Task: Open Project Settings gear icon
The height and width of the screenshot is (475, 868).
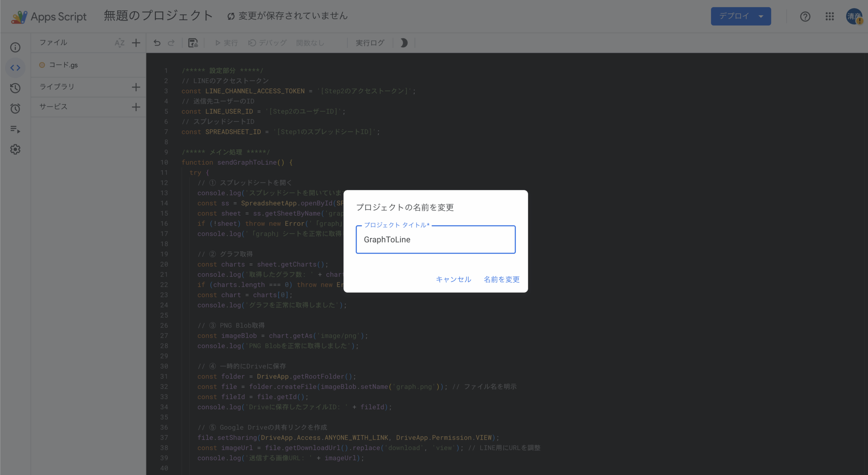Action: (x=15, y=150)
